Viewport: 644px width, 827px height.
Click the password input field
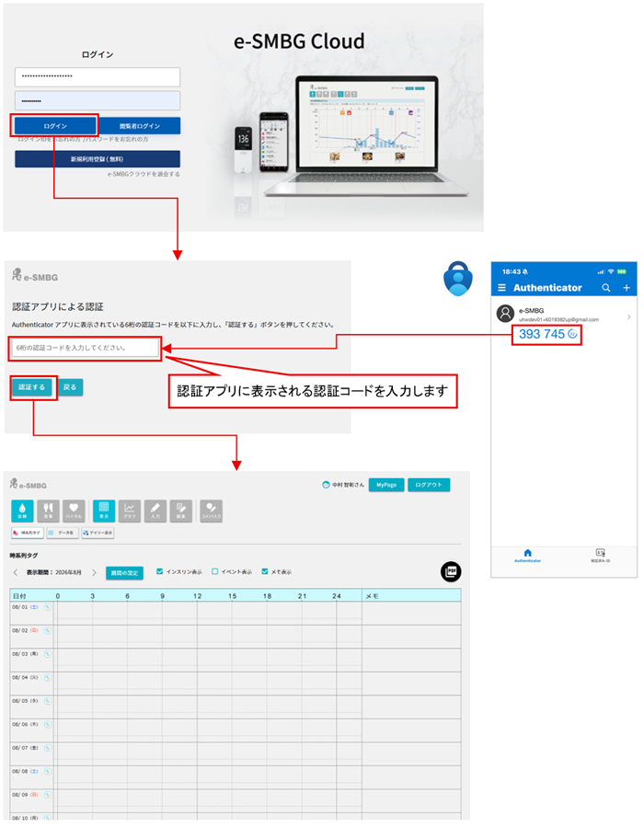(x=98, y=101)
